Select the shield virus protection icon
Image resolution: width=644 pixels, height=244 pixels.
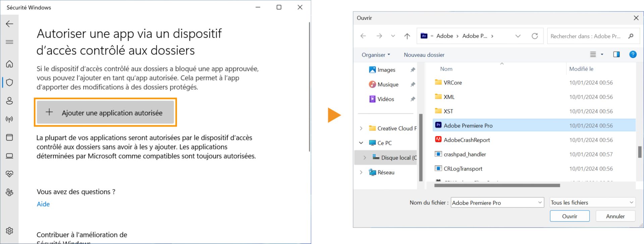(x=9, y=82)
